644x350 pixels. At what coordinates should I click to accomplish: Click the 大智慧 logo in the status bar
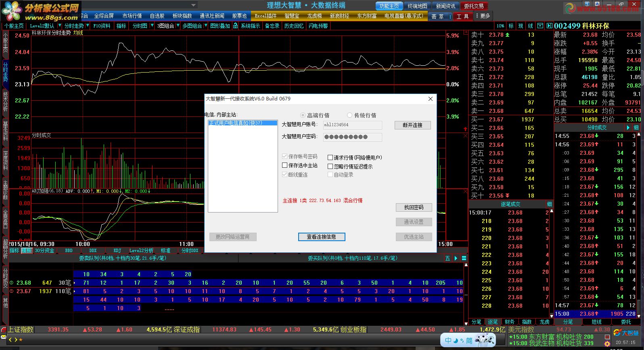tap(626, 333)
